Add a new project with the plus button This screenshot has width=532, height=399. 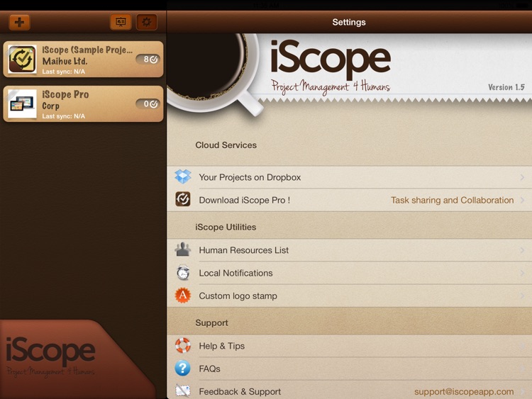(19, 22)
